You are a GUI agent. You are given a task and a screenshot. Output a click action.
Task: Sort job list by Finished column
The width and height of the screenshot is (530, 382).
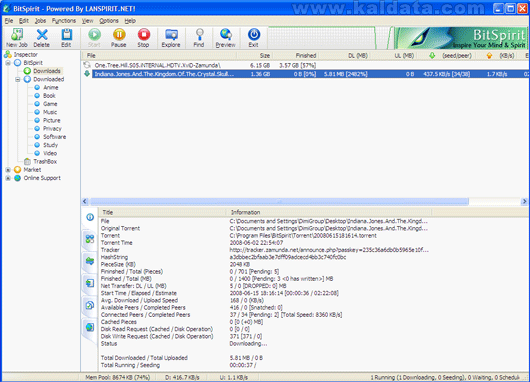pyautogui.click(x=296, y=56)
